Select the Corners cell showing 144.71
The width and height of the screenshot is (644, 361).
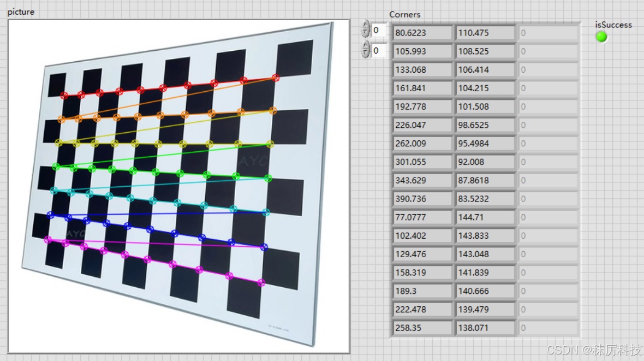tap(486, 217)
